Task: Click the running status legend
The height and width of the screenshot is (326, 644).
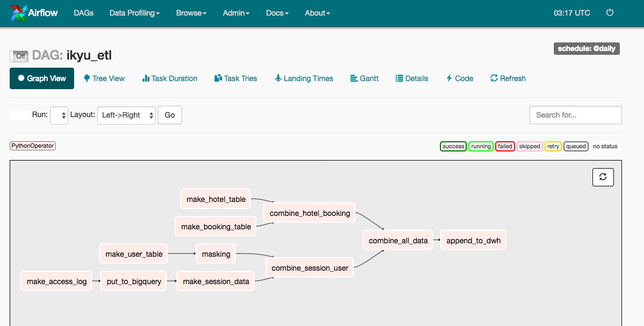Action: click(481, 146)
